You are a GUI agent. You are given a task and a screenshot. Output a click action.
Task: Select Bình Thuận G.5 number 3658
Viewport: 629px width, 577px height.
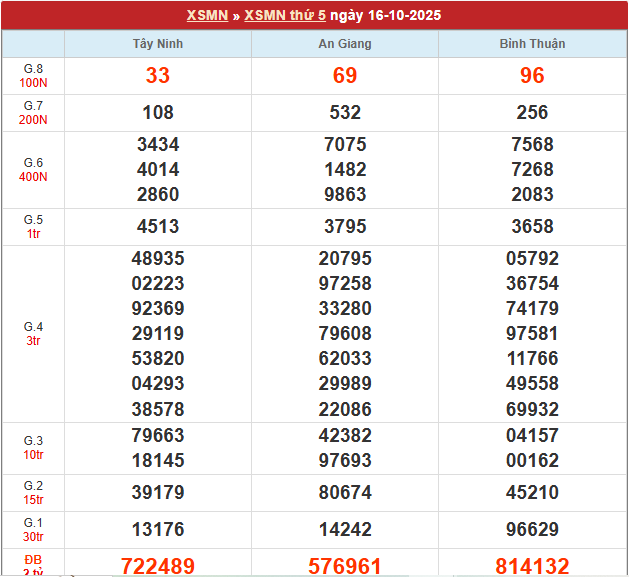pyautogui.click(x=532, y=227)
